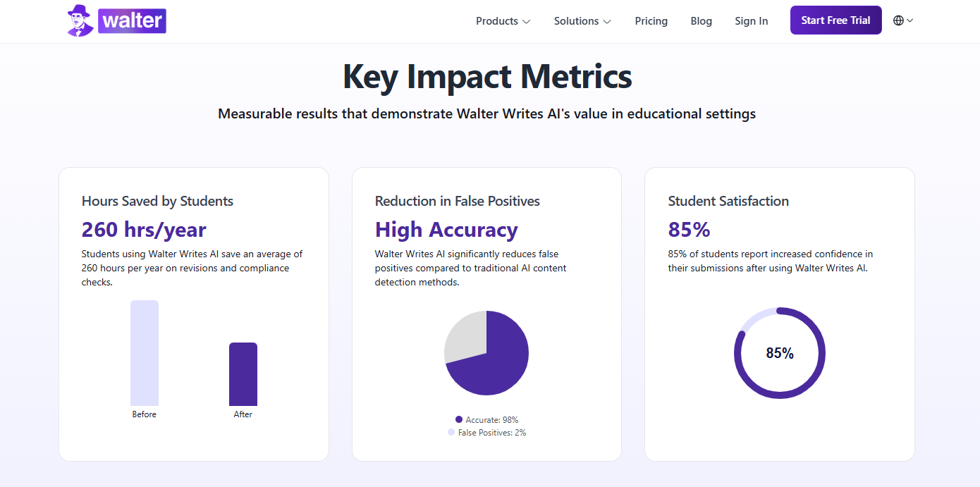The width and height of the screenshot is (980, 487).
Task: Open the Products dropdown menu
Action: pos(503,21)
